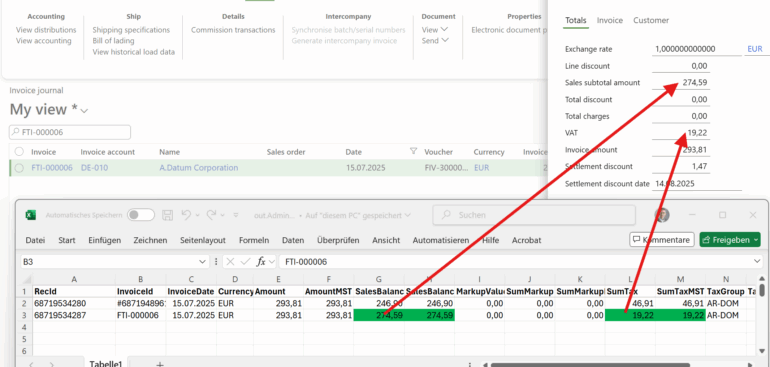Open the Automatisieren ribbon tab
This screenshot has height=367, width=770.
[x=440, y=240]
